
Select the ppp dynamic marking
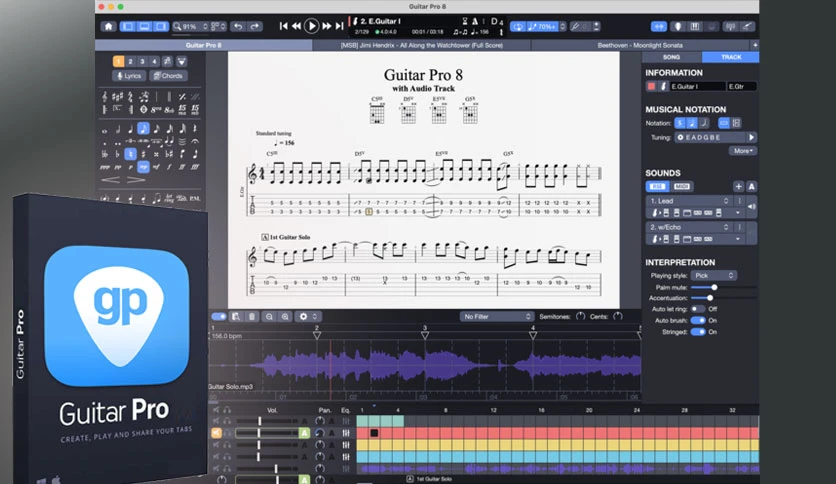click(105, 167)
